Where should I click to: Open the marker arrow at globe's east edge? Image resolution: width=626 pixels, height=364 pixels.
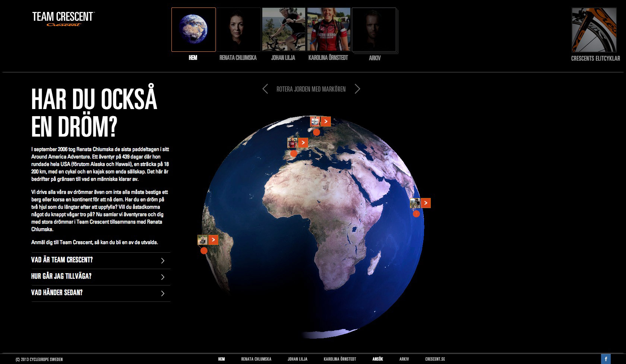tap(426, 203)
